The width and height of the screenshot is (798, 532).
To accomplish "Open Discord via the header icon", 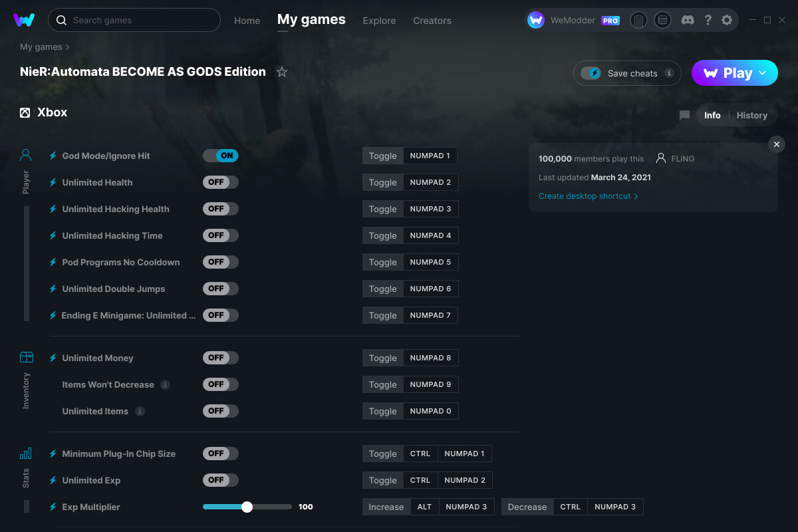I will (x=688, y=20).
